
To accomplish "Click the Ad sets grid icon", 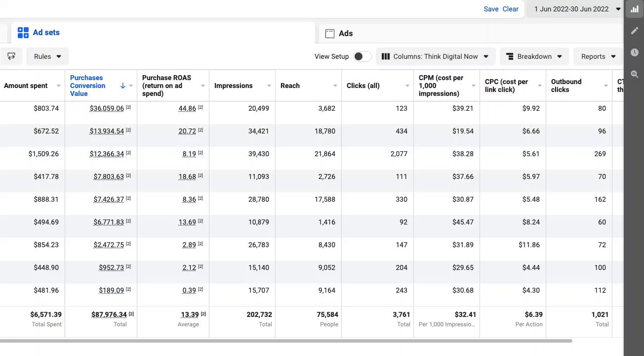I will tap(23, 33).
